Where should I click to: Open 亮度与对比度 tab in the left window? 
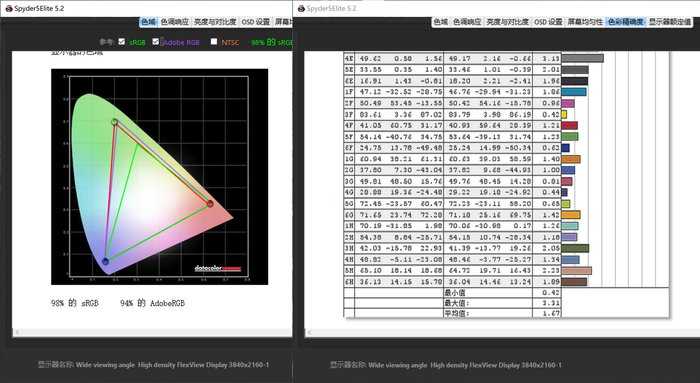(215, 22)
